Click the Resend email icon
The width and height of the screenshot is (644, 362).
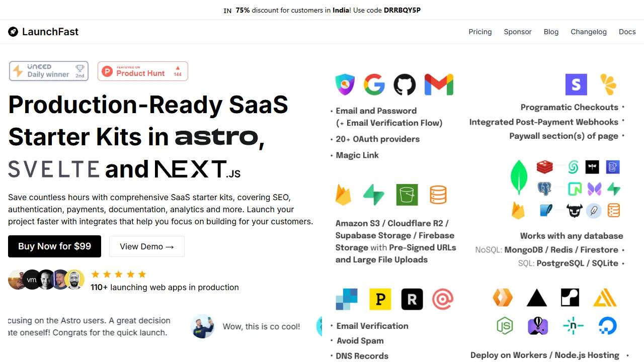(412, 299)
